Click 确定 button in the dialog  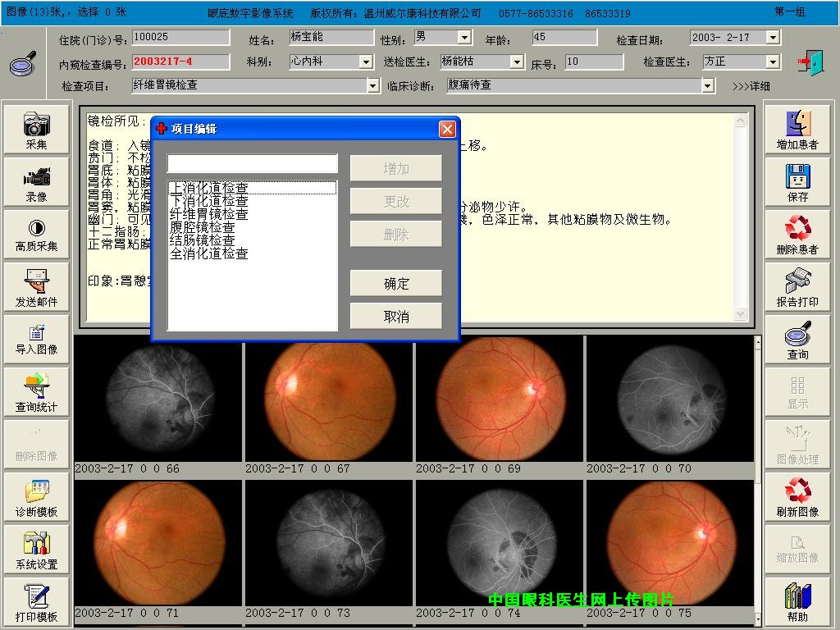click(x=396, y=284)
